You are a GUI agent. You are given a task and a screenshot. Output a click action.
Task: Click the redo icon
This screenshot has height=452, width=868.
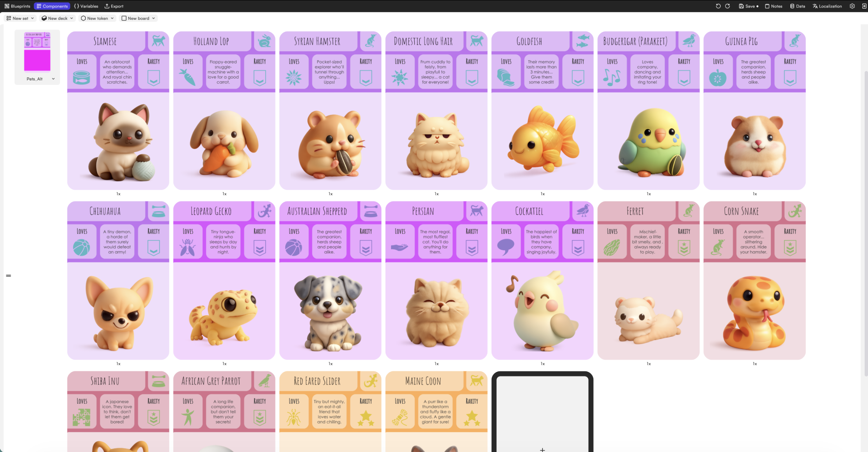(x=728, y=6)
